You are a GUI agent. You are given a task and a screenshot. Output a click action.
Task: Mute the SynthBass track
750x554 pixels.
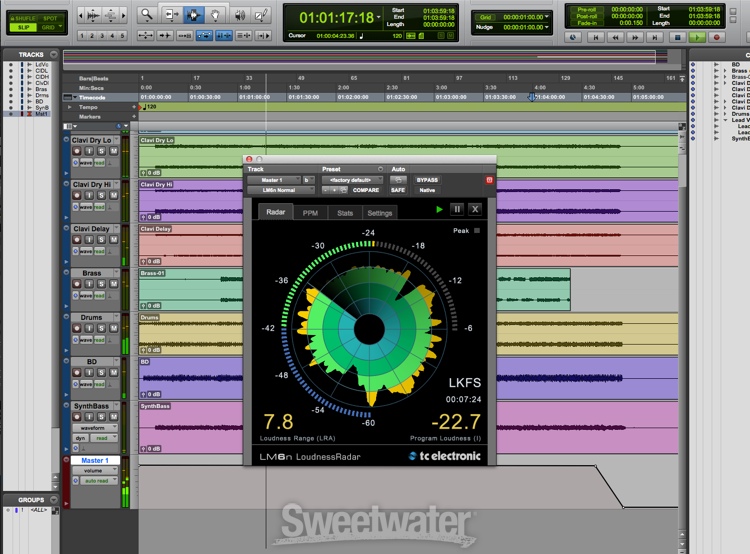(x=114, y=417)
